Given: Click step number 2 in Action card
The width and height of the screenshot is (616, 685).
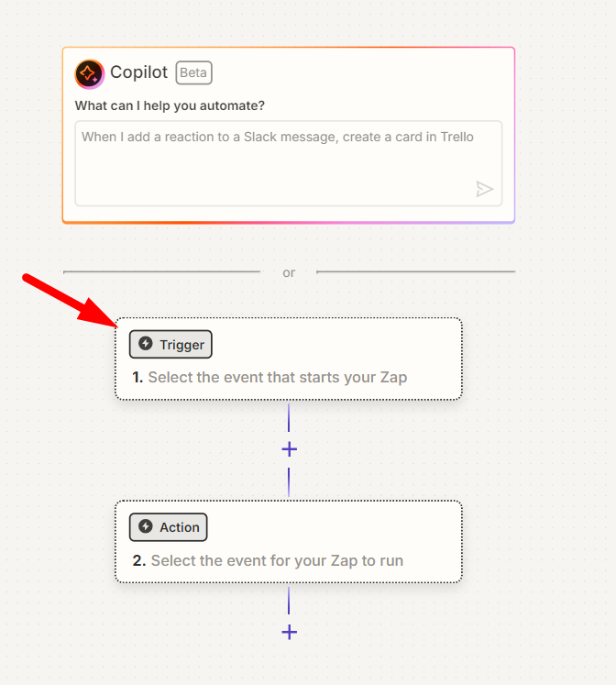Looking at the screenshot, I should coord(138,560).
